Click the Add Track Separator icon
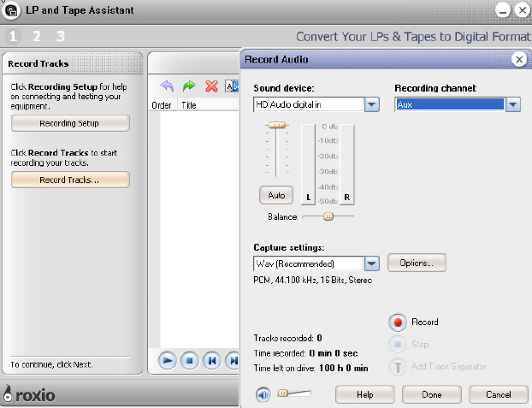The width and height of the screenshot is (532, 408). (398, 367)
